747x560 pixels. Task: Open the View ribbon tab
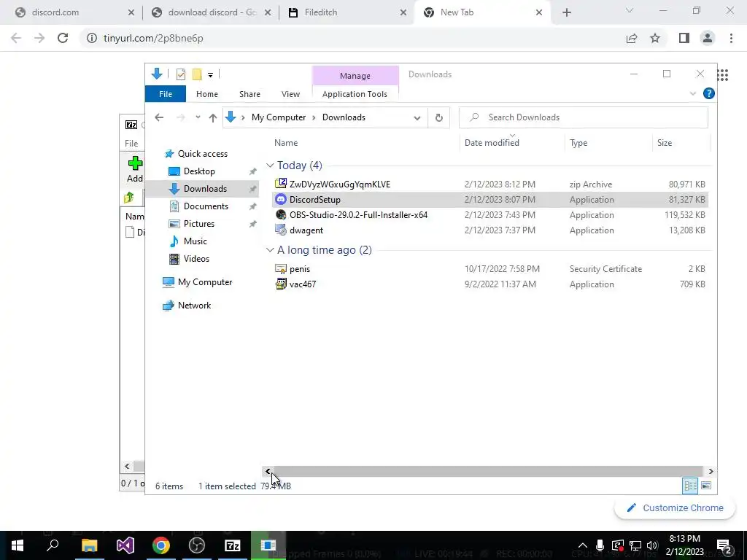(290, 94)
